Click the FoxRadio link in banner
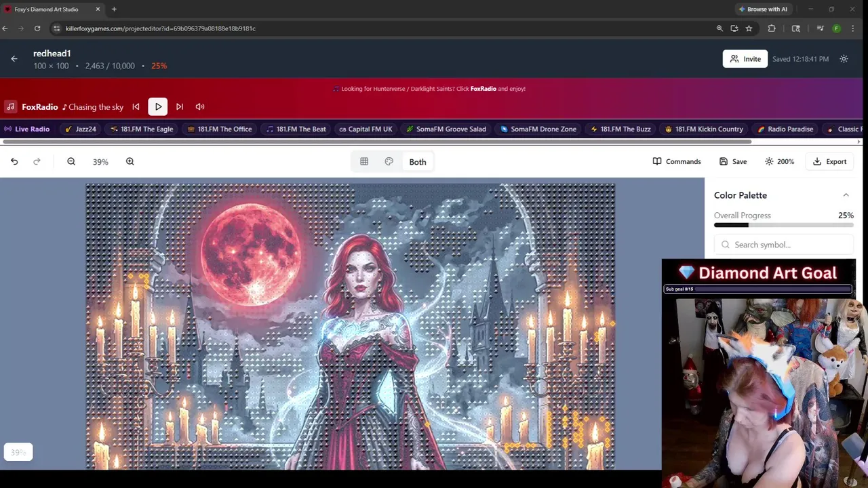868x488 pixels. coord(483,89)
